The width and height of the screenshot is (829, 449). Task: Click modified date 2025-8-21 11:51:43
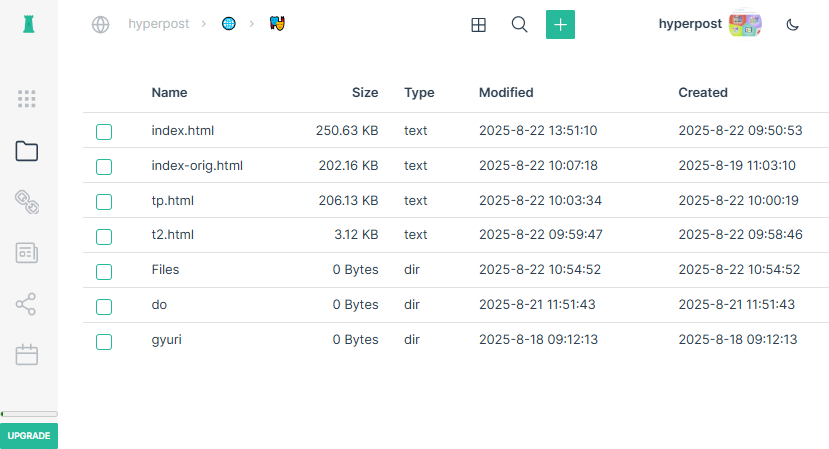pos(537,305)
